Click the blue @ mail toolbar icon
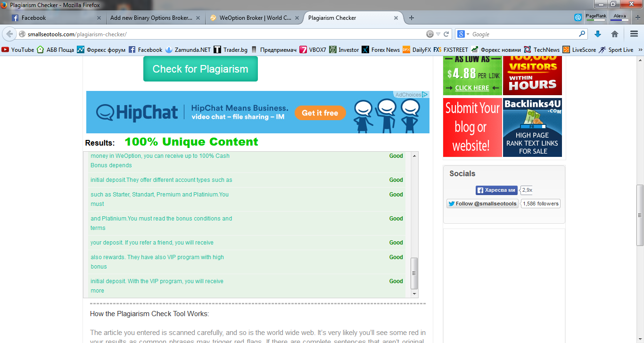 click(x=578, y=17)
